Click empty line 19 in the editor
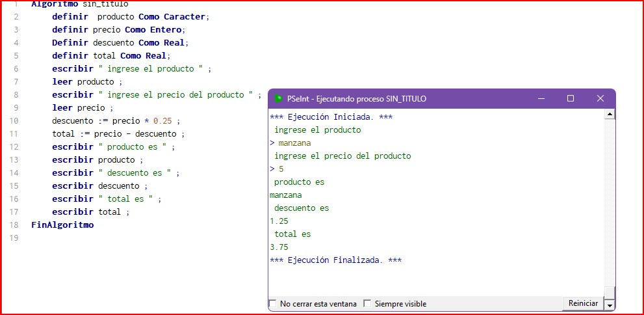This screenshot has height=315, width=644. [130, 238]
